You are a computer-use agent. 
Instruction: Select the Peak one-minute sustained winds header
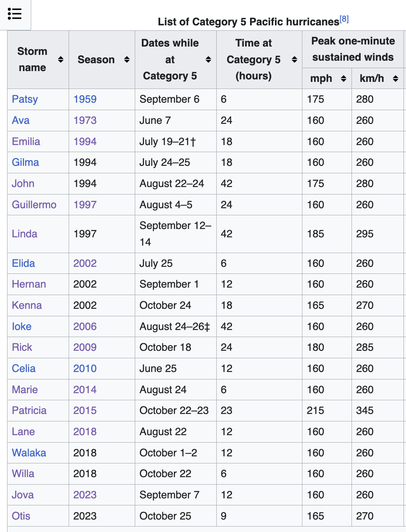(x=353, y=49)
